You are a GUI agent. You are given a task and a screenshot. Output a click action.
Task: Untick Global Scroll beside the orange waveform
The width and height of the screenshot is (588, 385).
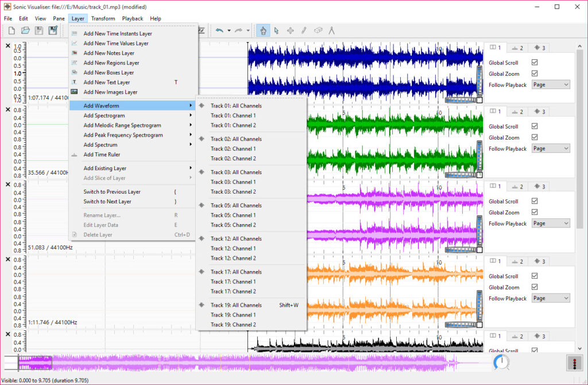click(535, 276)
